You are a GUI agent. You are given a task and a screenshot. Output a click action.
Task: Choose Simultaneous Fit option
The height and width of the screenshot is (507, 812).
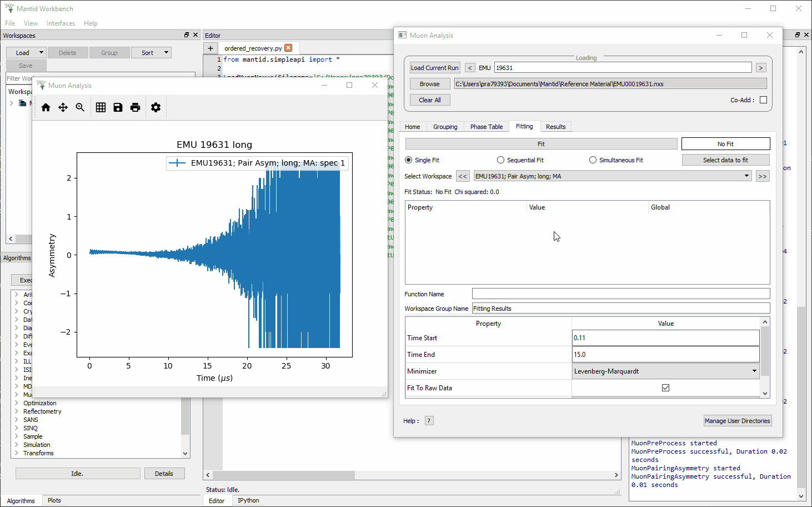pyautogui.click(x=593, y=160)
